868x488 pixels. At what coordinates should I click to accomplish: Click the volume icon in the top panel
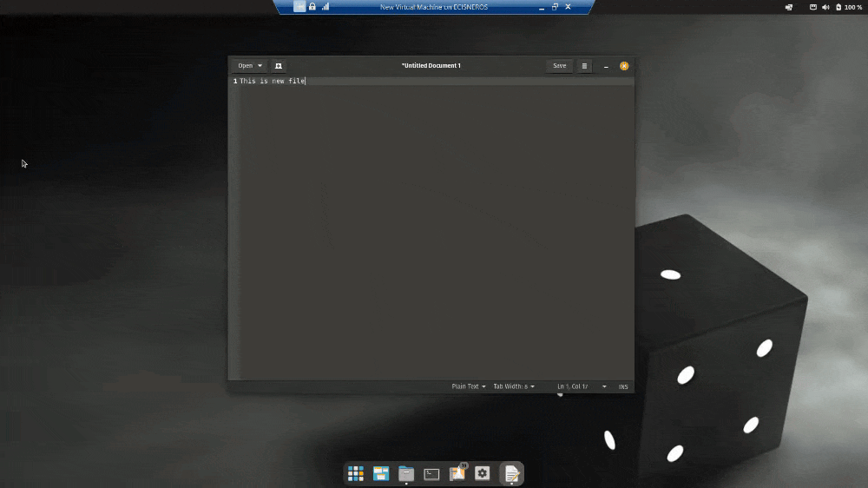pyautogui.click(x=825, y=7)
